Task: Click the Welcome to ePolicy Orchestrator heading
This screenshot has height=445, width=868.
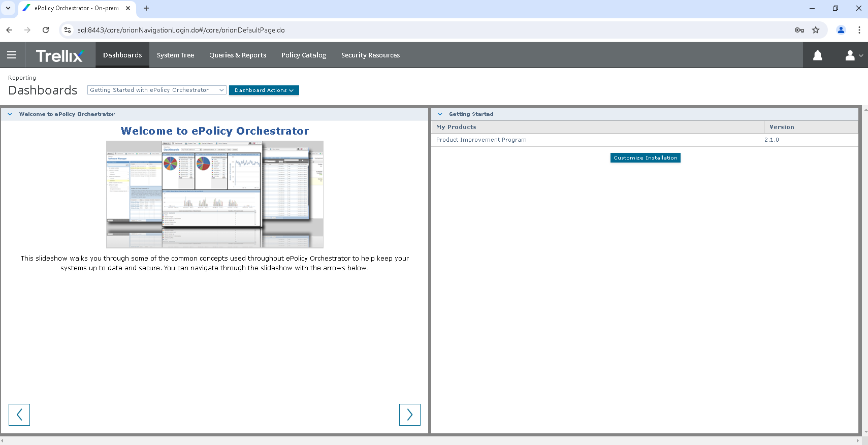Action: (x=214, y=131)
